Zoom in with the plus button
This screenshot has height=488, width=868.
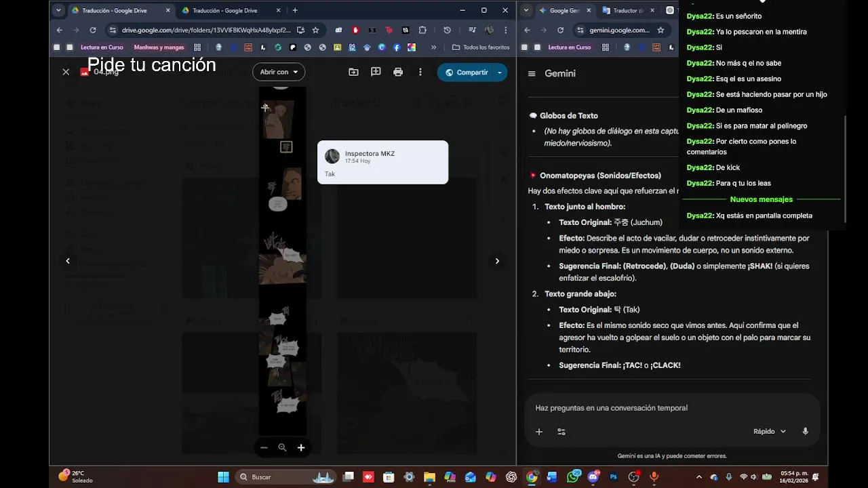(x=301, y=447)
